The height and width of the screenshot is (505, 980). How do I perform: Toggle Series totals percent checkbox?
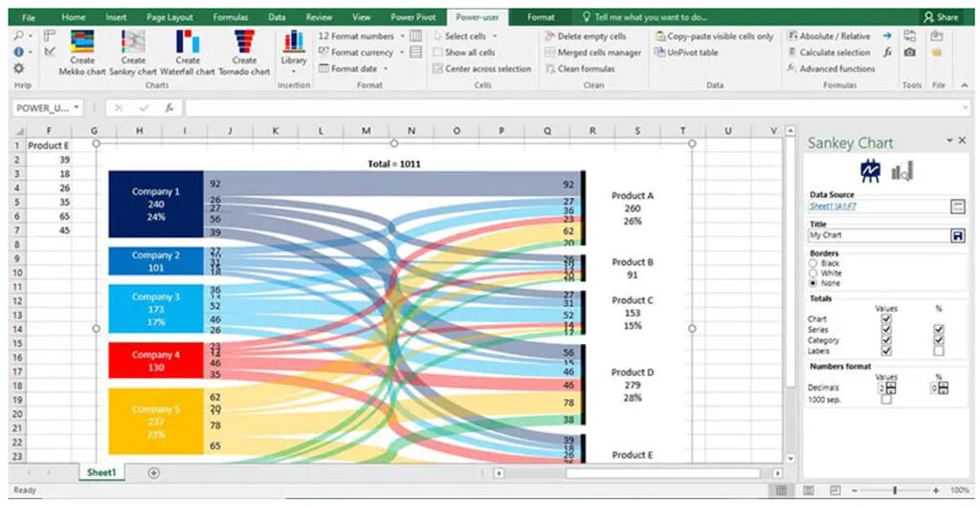tap(938, 329)
